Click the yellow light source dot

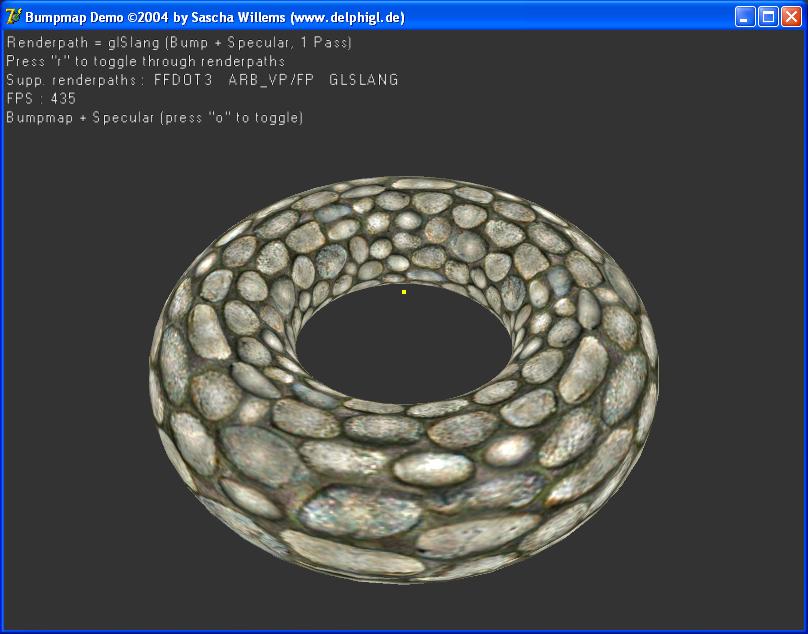pyautogui.click(x=403, y=292)
